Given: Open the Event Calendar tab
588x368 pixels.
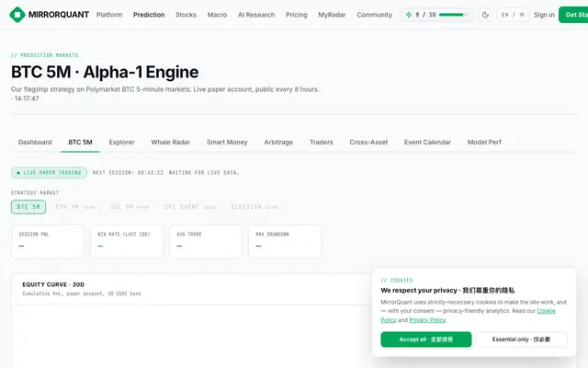Looking at the screenshot, I should click(x=427, y=143).
